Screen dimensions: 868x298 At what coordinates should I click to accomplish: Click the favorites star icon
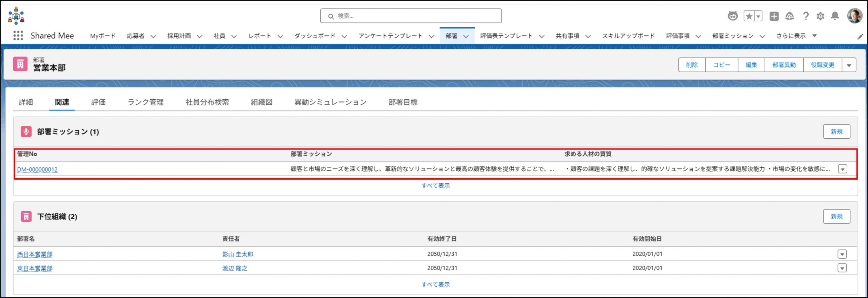click(x=749, y=16)
